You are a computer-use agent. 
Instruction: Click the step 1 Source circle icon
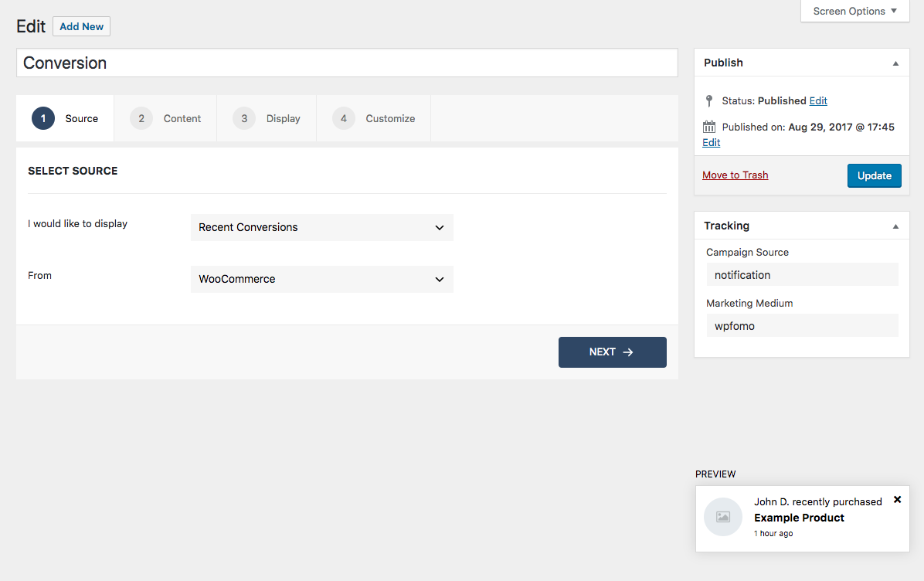point(43,118)
